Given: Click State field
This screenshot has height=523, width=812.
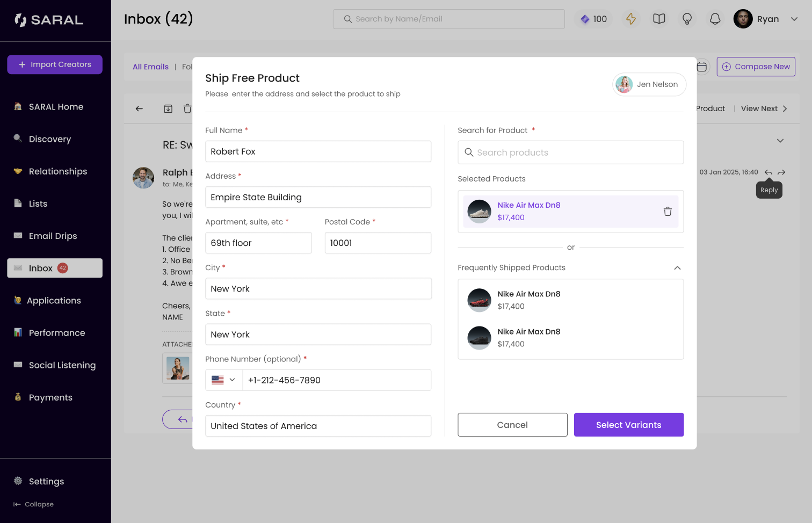Looking at the screenshot, I should tap(318, 335).
